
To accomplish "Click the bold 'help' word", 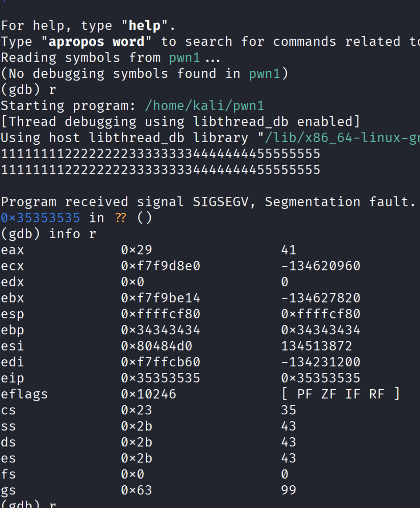I will [144, 26].
